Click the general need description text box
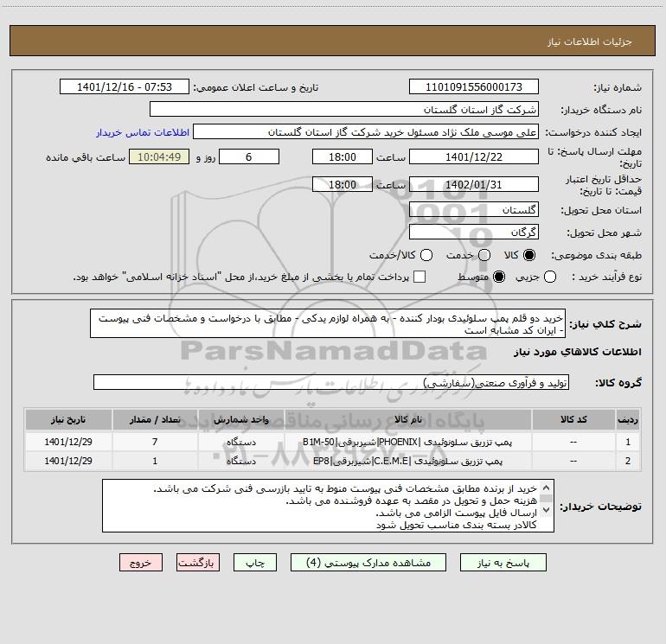Viewport: 666px width, 644px height. click(328, 323)
